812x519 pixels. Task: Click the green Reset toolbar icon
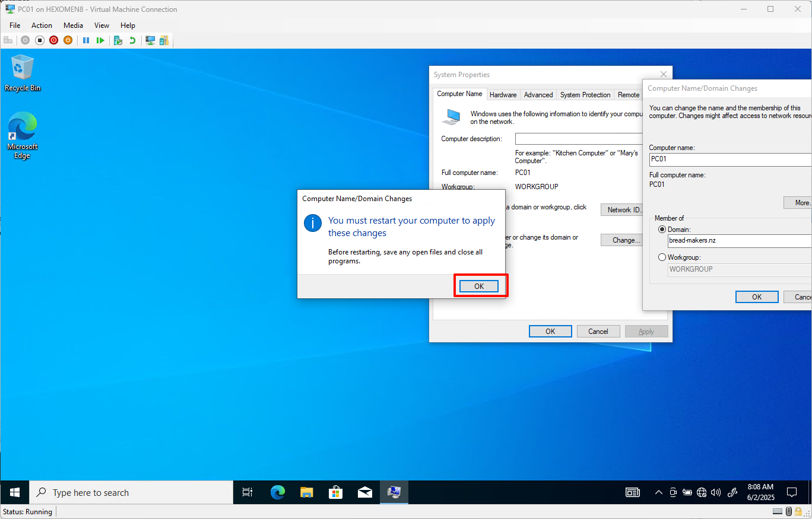click(100, 40)
